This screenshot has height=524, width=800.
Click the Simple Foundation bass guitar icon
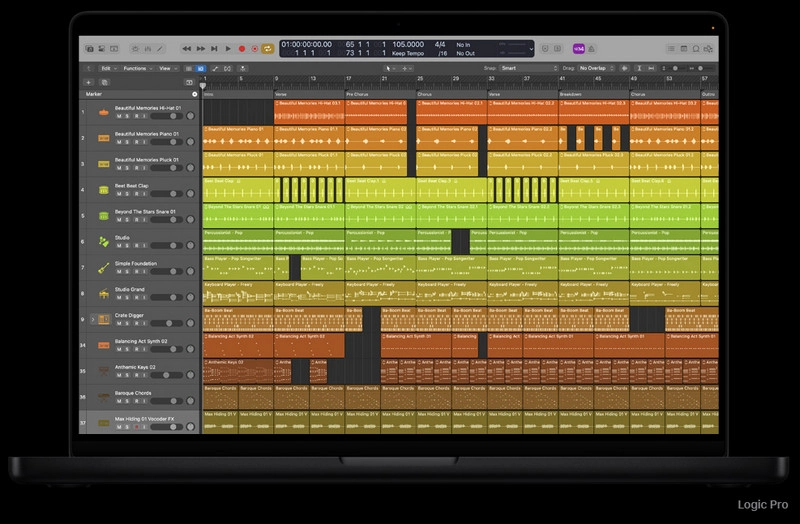[x=103, y=268]
